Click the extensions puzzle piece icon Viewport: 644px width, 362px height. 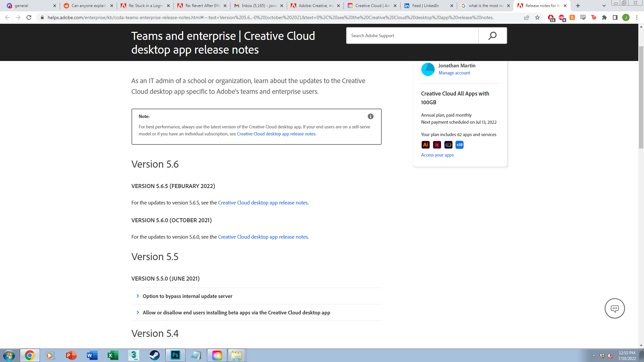605,17
